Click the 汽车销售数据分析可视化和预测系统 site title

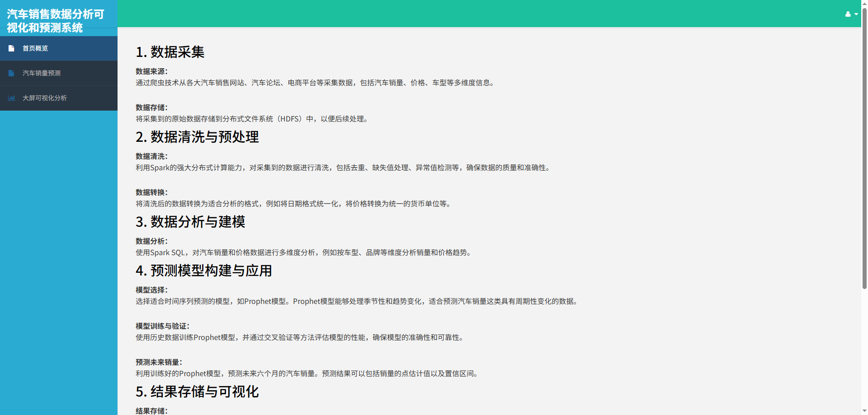(55, 21)
